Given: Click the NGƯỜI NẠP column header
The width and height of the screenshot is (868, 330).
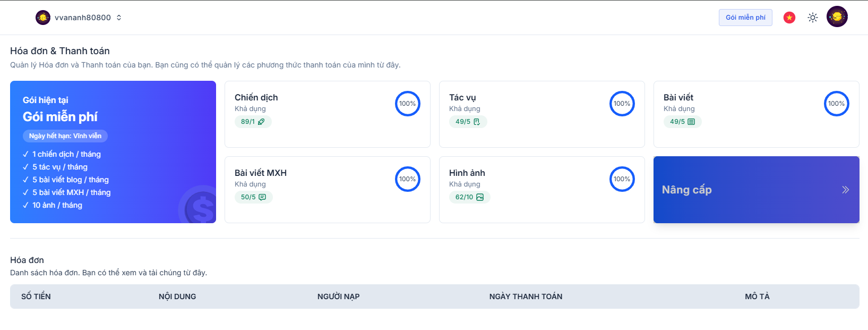Looking at the screenshot, I should tap(338, 297).
